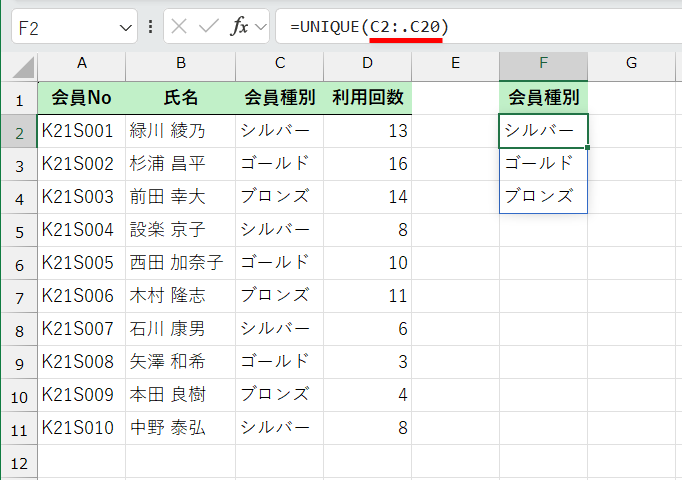
Task: Click name cell 西田 加奈子
Action: tap(181, 263)
